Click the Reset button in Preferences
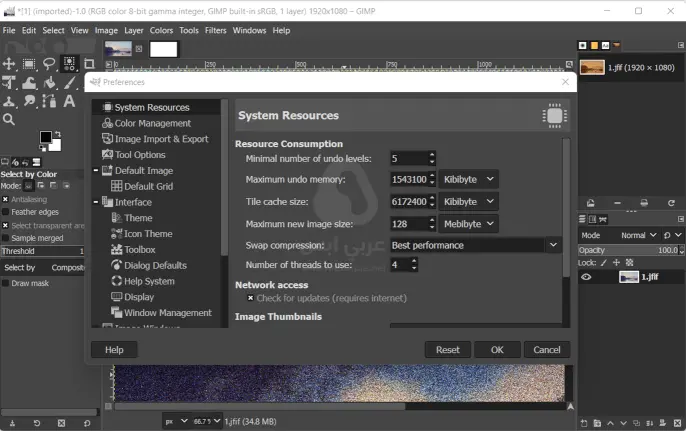686x431 pixels. [447, 350]
